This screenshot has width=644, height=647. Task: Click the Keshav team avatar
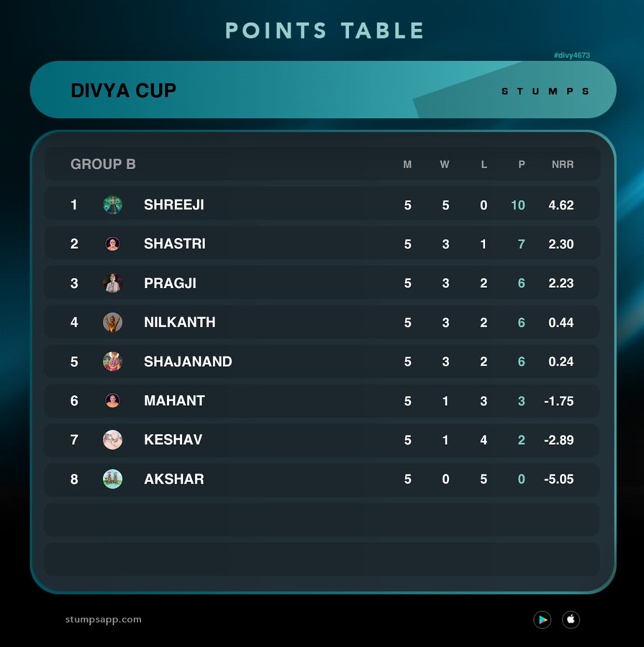click(x=112, y=440)
